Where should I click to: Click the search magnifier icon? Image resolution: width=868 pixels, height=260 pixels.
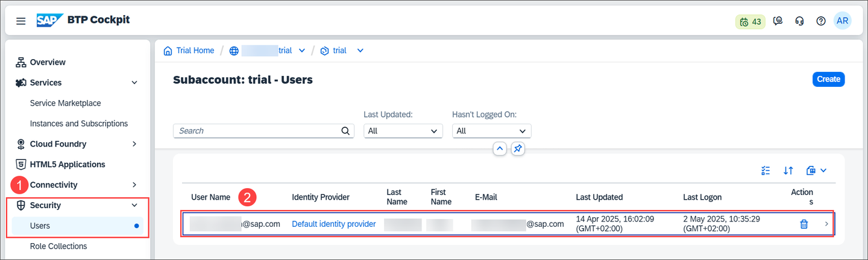[346, 130]
